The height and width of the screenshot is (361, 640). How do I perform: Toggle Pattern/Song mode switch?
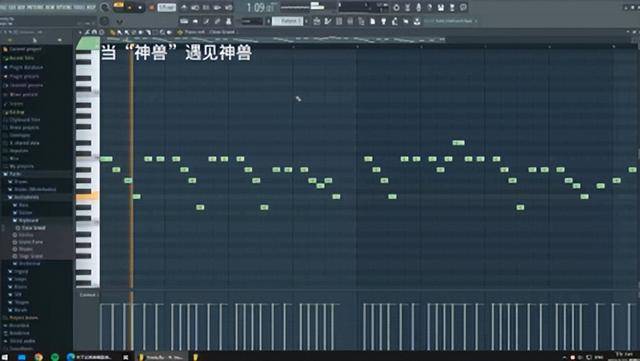[118, 7]
